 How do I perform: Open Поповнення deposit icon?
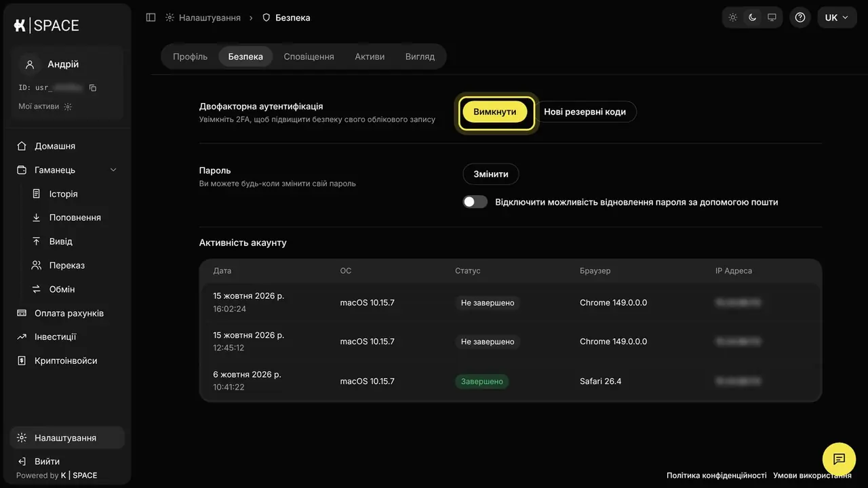point(37,218)
